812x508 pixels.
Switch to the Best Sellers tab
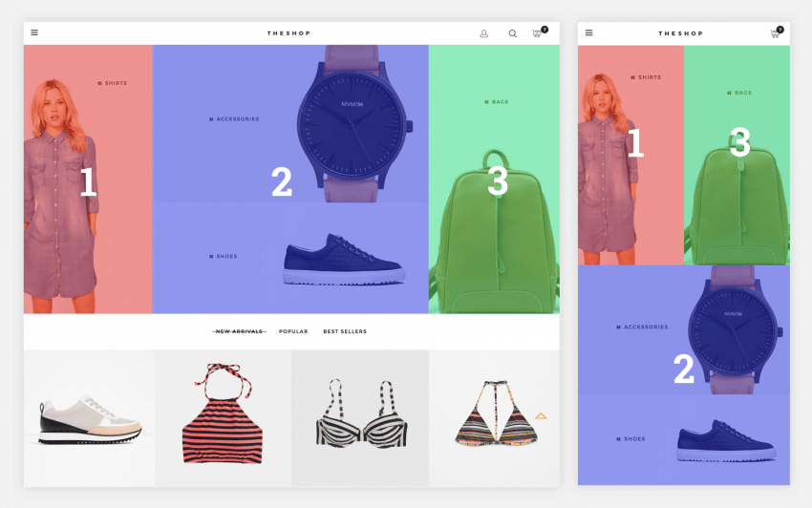(x=345, y=331)
